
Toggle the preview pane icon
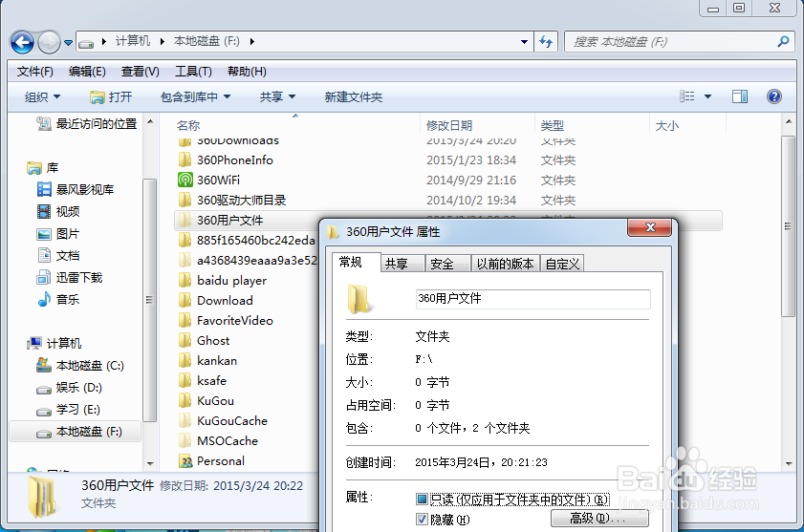click(x=740, y=96)
